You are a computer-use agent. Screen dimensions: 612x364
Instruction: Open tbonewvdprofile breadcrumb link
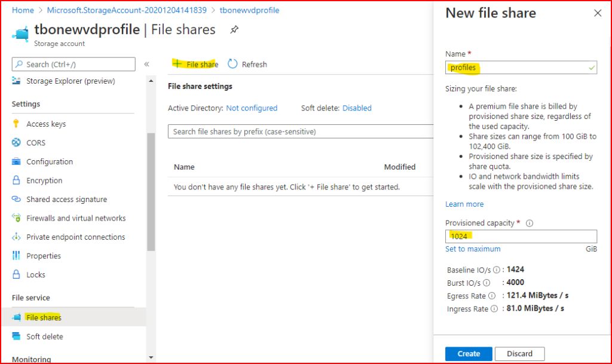(249, 10)
